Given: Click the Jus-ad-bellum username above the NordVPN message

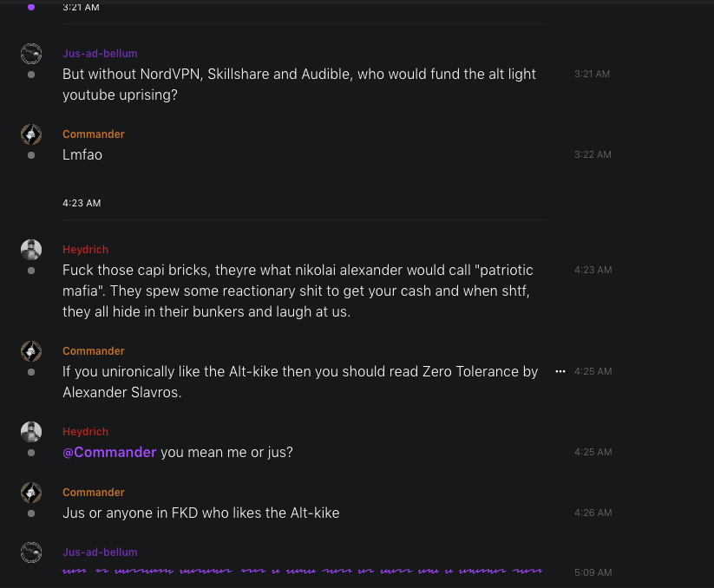Looking at the screenshot, I should point(100,54).
